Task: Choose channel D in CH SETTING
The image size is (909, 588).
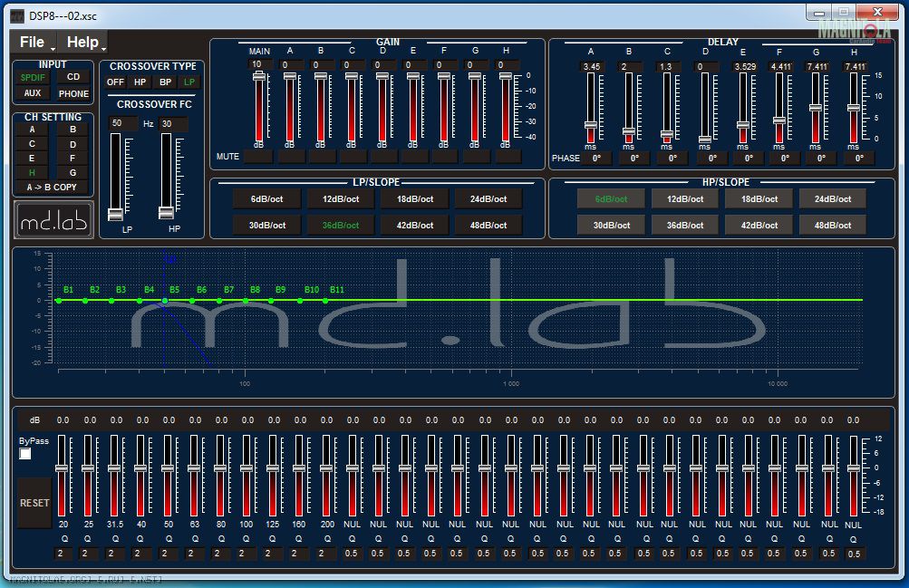Action: pyautogui.click(x=73, y=144)
